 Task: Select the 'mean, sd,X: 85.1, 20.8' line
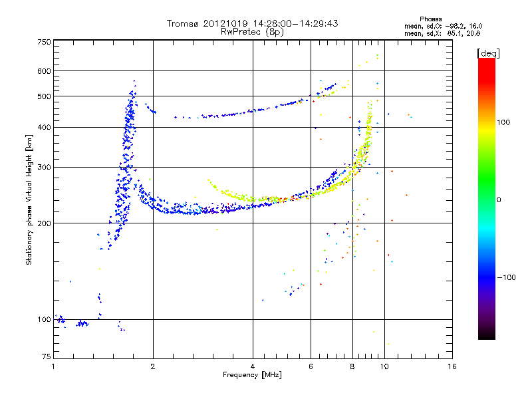(442, 33)
